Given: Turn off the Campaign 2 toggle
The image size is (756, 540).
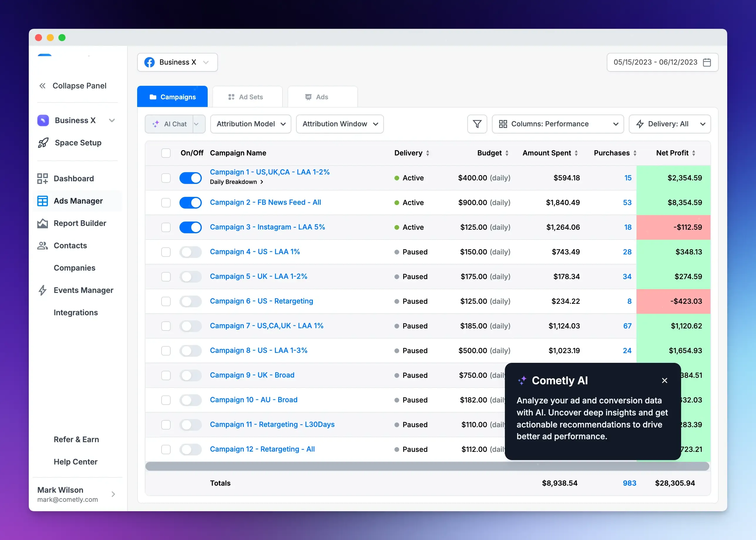Looking at the screenshot, I should (190, 202).
